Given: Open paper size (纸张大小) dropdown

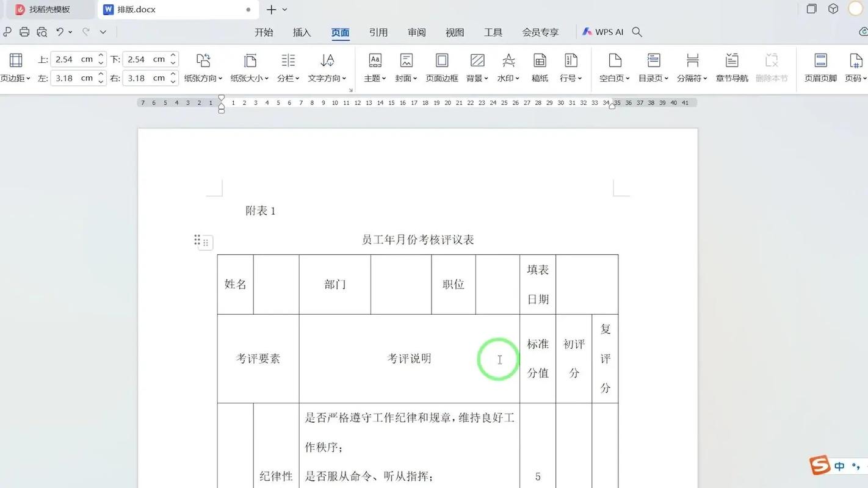Looking at the screenshot, I should (250, 67).
